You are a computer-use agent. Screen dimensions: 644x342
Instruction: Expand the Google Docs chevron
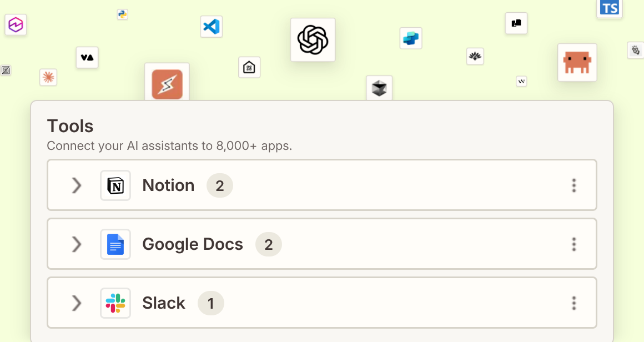(x=77, y=244)
